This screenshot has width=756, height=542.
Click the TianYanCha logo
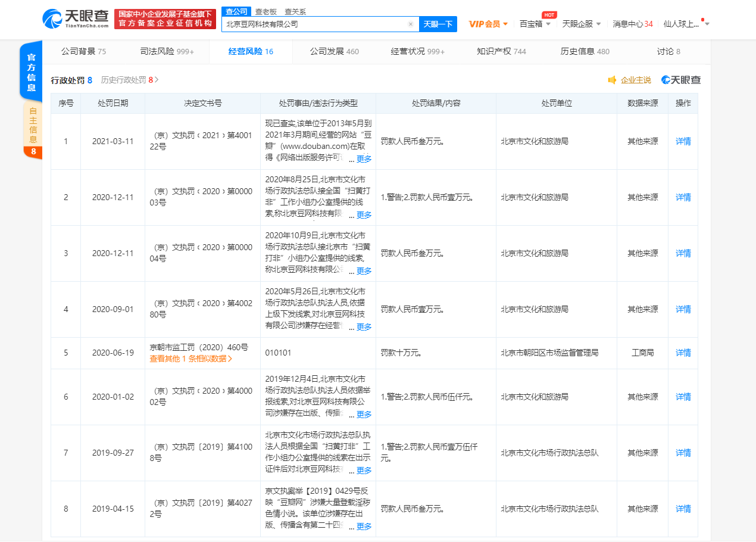76,18
